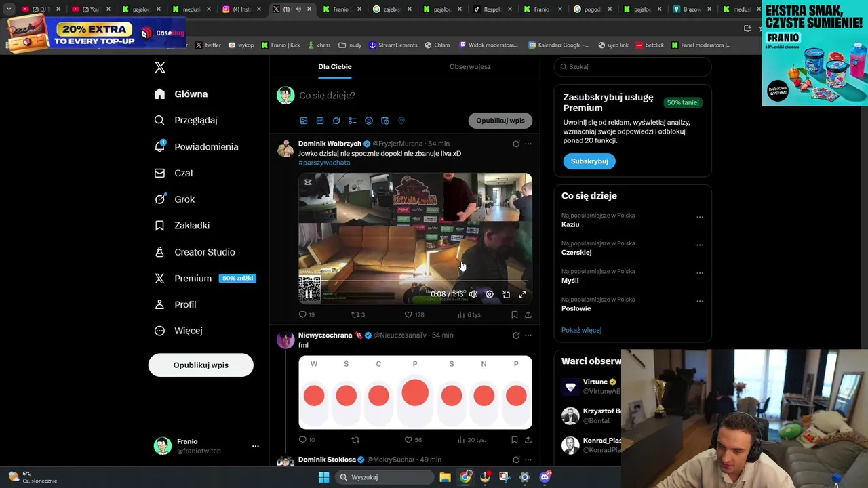Viewport: 868px width, 488px height.
Task: Click Pokaż więcej under trends
Action: tap(581, 330)
